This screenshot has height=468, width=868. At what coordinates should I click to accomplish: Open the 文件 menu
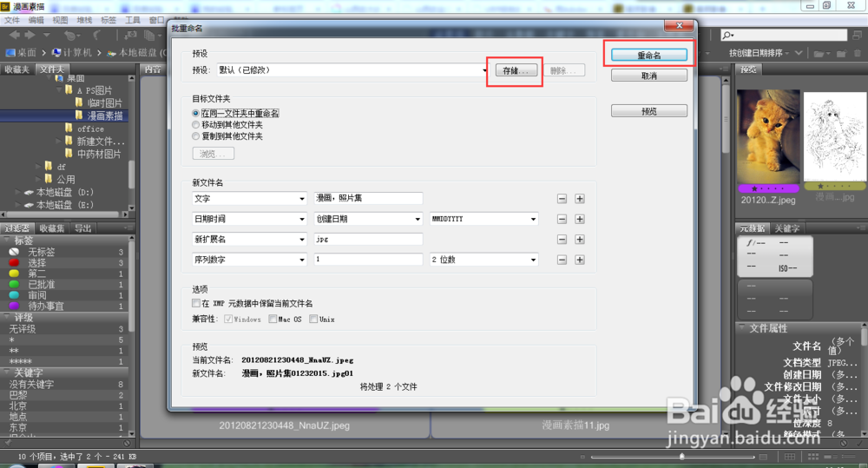pos(11,20)
